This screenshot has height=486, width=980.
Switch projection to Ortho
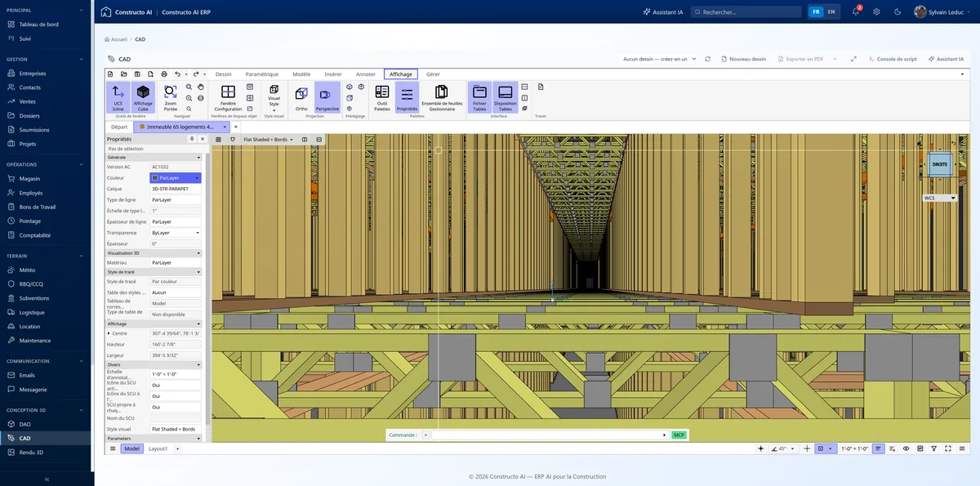[301, 97]
